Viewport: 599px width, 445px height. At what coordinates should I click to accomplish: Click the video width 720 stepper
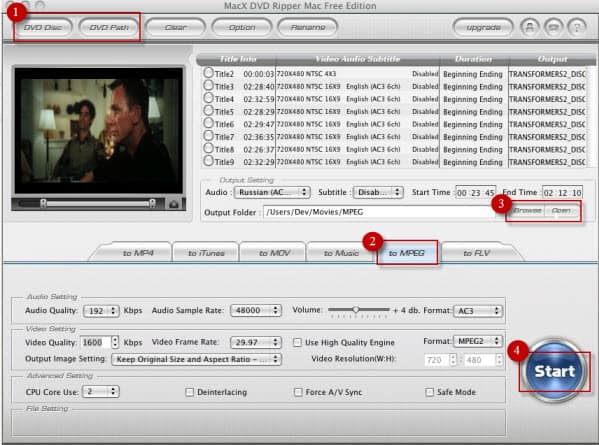click(x=453, y=360)
